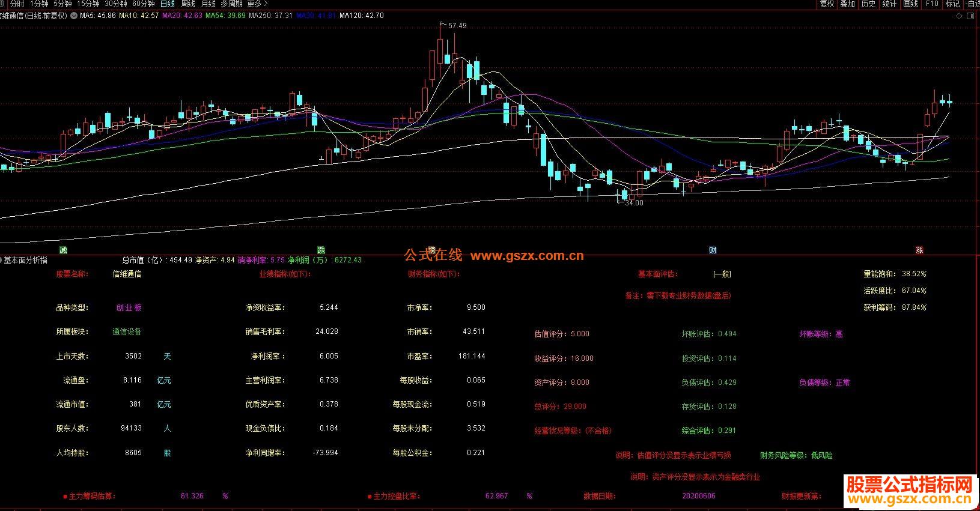Click the 综合评估: 0.291 entry
Image resolution: width=980 pixels, height=511 pixels.
tap(709, 431)
